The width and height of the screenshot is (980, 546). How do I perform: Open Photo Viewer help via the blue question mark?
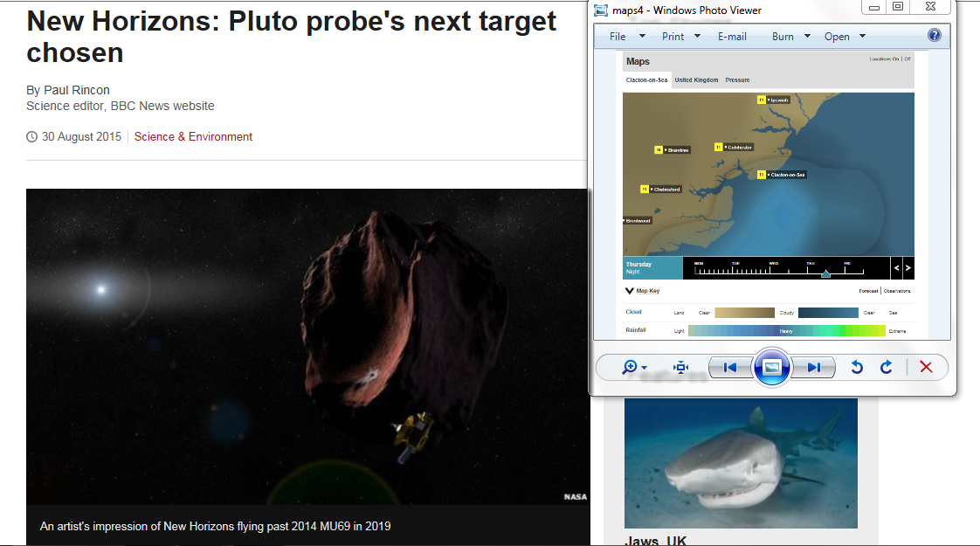pyautogui.click(x=935, y=36)
